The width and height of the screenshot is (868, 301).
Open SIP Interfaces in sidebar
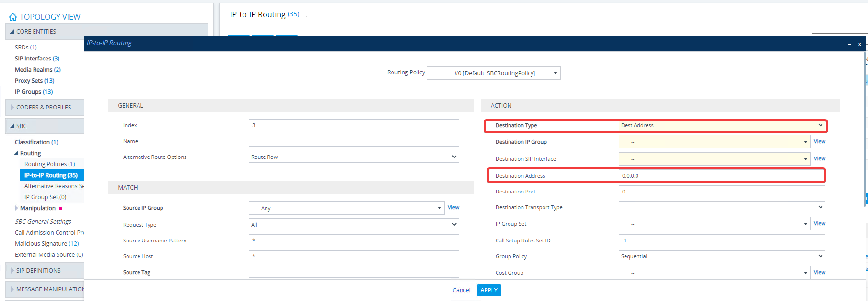point(37,59)
